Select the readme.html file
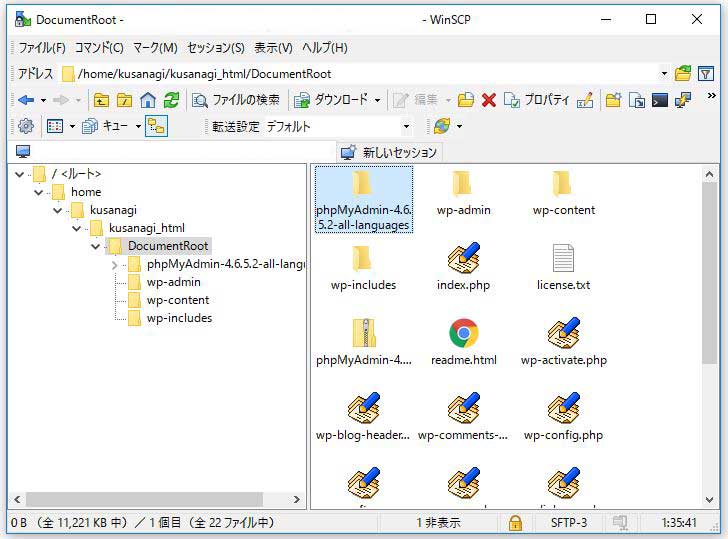 [463, 341]
